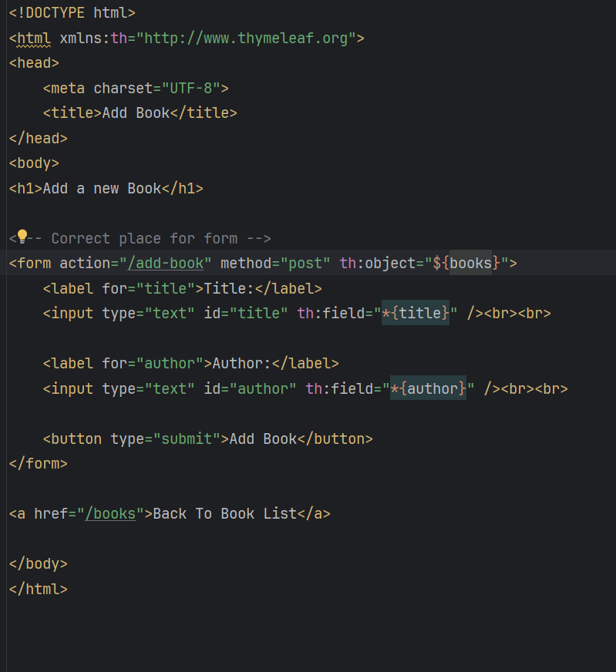Click the charset value "UTF-8"
The width and height of the screenshot is (616, 672).
coord(190,89)
